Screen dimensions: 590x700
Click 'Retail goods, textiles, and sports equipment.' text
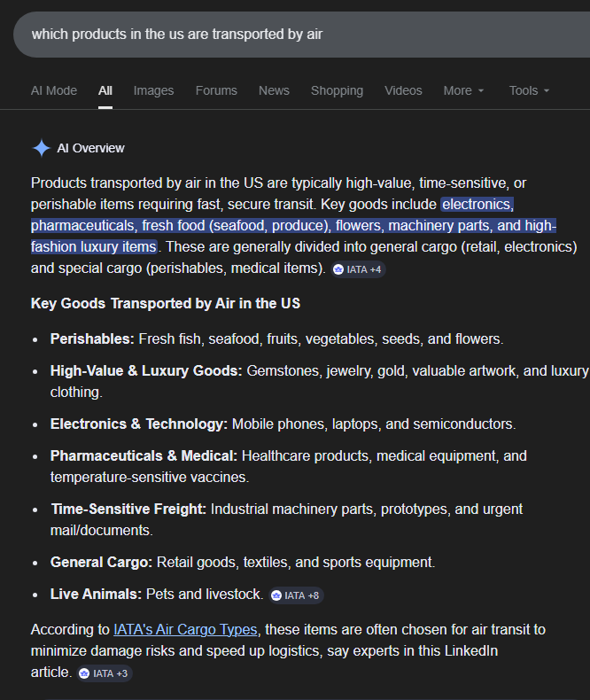coord(296,562)
